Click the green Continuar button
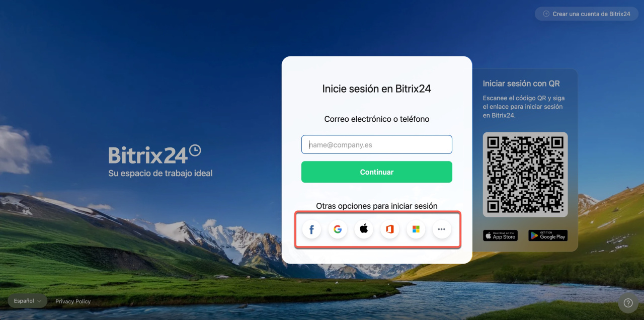The height and width of the screenshot is (320, 644). [377, 172]
